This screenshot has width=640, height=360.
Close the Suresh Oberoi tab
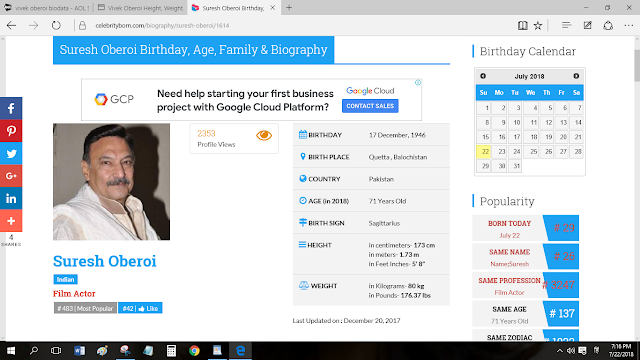(x=272, y=8)
